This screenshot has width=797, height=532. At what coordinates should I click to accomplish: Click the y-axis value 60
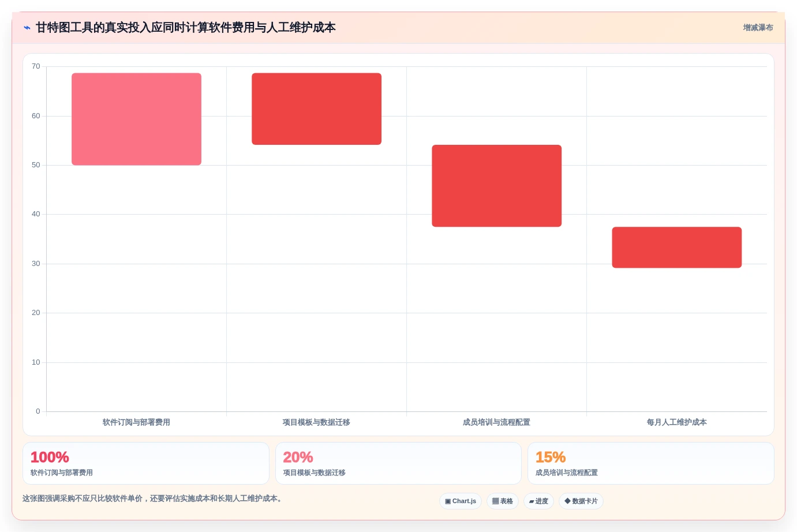click(x=36, y=116)
